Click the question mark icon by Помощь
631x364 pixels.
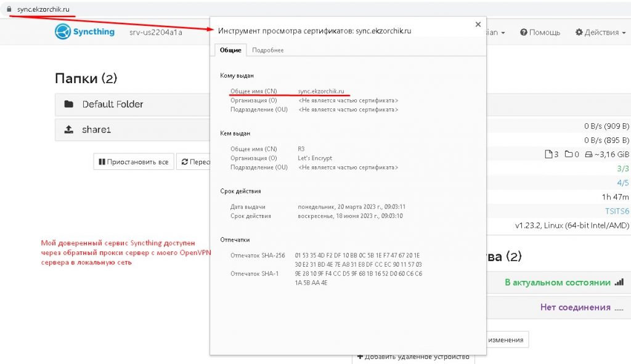tap(523, 32)
